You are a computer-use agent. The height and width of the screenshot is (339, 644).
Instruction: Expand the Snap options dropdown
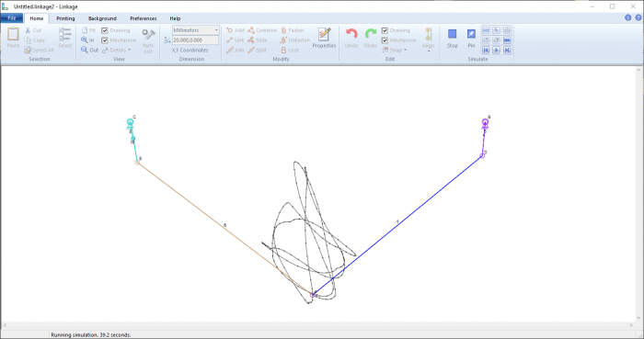[395, 50]
